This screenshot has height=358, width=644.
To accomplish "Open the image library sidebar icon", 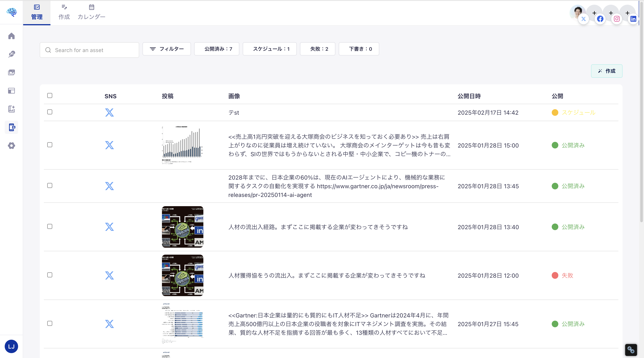I will pos(11,72).
